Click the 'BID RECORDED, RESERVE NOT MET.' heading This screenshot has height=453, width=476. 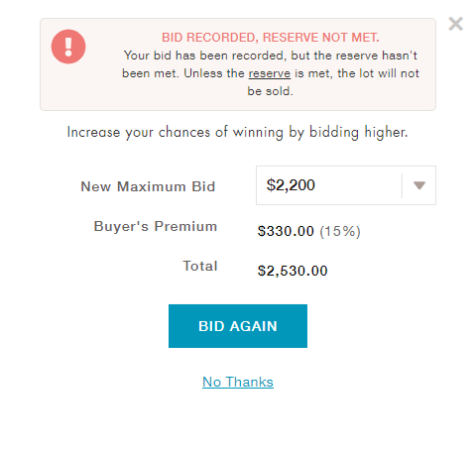(x=271, y=38)
